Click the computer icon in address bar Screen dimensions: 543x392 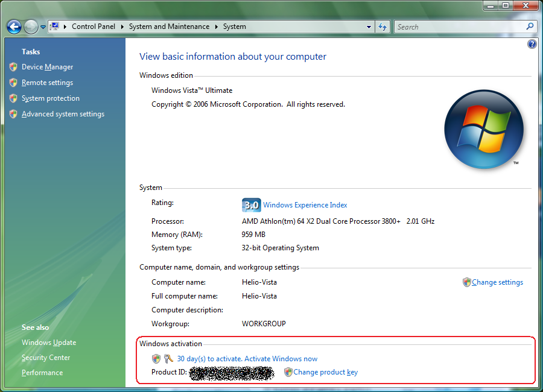pos(54,27)
